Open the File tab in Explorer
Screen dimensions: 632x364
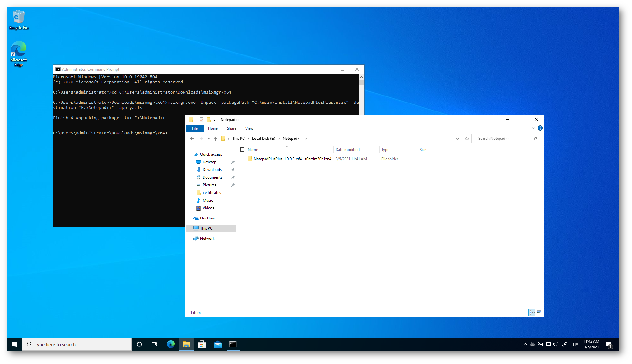click(195, 128)
